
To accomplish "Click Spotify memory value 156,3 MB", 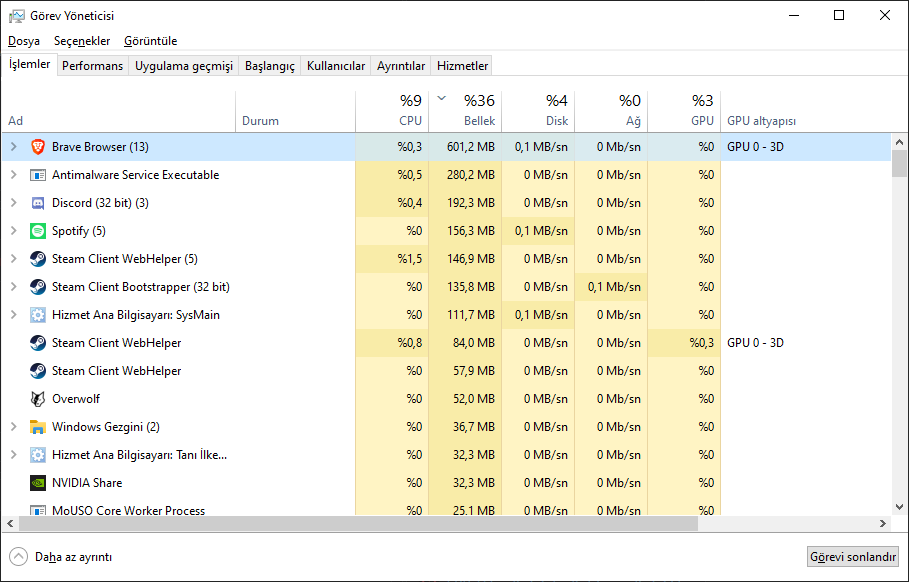I will (x=471, y=231).
